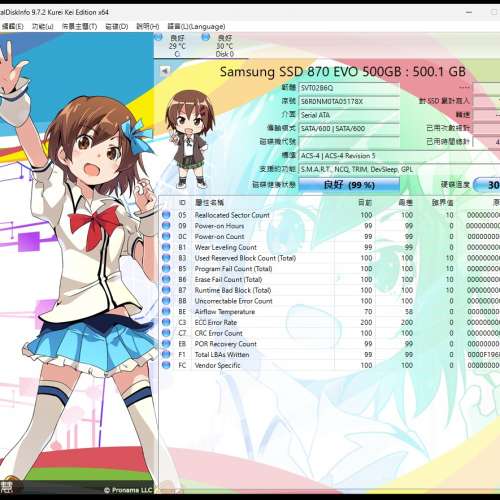Click status orb for Airflow Temperature

[166, 312]
